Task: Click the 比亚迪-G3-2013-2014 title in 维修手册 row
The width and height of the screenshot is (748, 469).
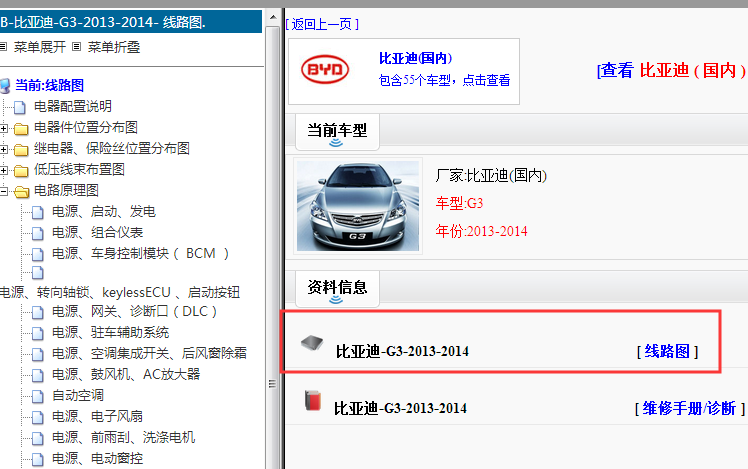Action: 400,408
